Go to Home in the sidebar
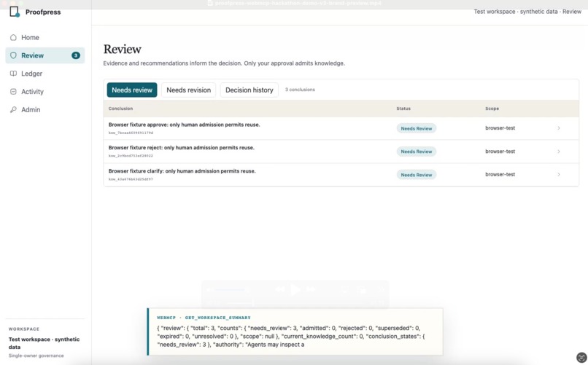Image resolution: width=588 pixels, height=365 pixels. pos(30,37)
